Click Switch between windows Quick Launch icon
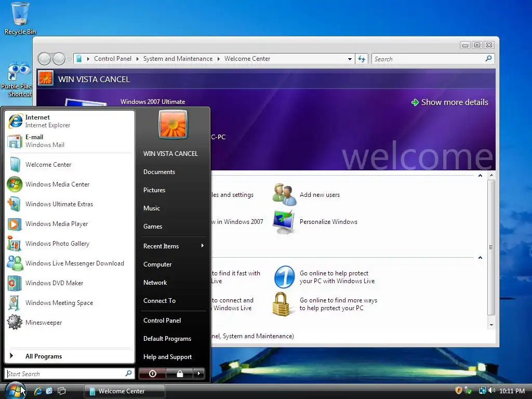This screenshot has width=532, height=399. pyautogui.click(x=62, y=391)
